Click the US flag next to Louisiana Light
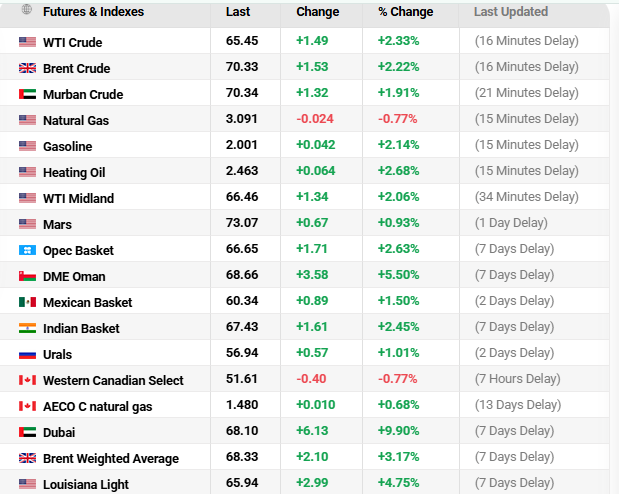The height and width of the screenshot is (494, 619). click(x=27, y=484)
